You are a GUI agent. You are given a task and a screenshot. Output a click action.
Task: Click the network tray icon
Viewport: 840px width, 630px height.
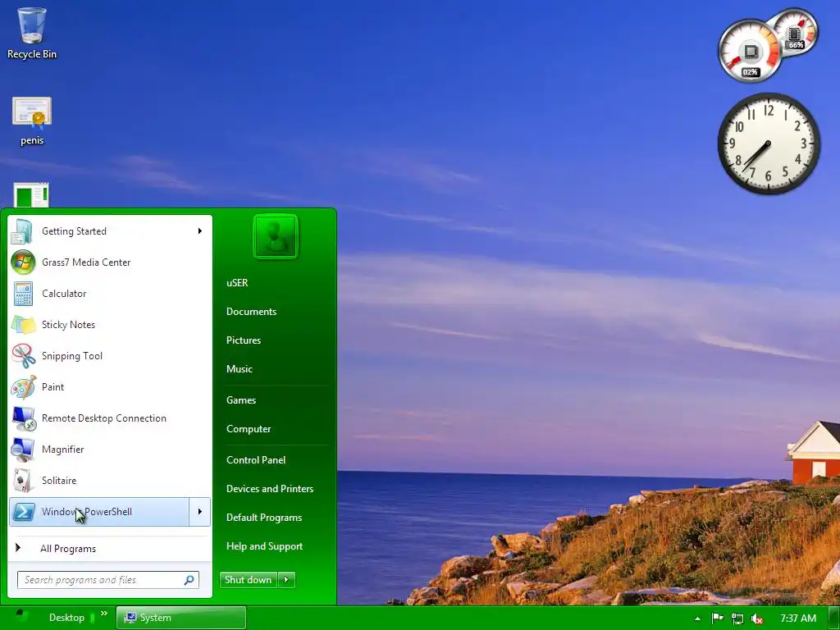[x=737, y=619]
